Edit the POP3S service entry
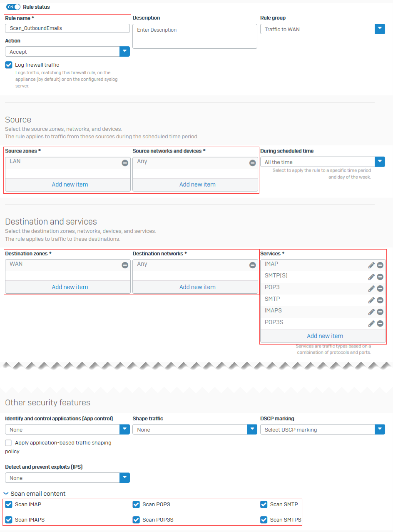393x532 pixels. pyautogui.click(x=372, y=323)
